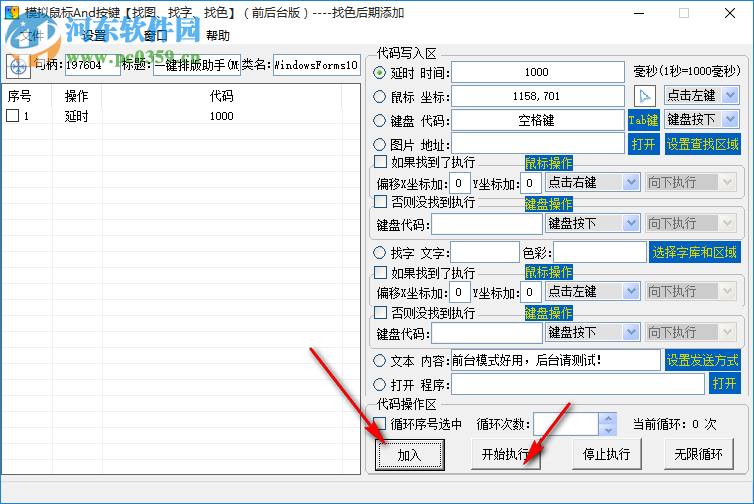This screenshot has width=754, height=504.
Task: Increase 循环次数 with up spinner arrow
Action: tap(608, 418)
